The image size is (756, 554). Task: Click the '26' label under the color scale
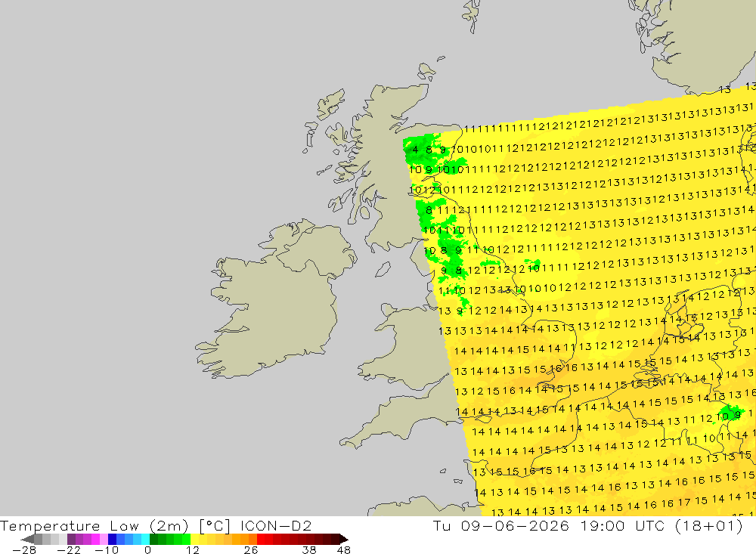[251, 550]
